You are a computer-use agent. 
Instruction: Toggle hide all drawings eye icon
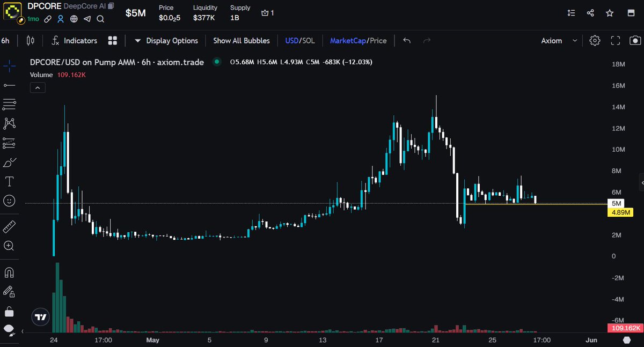(x=9, y=329)
